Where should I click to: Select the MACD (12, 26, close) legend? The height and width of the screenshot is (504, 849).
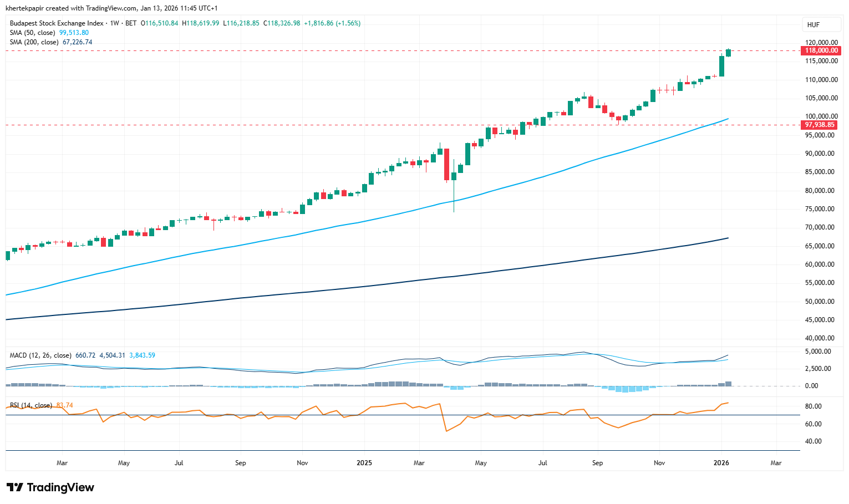coord(40,355)
